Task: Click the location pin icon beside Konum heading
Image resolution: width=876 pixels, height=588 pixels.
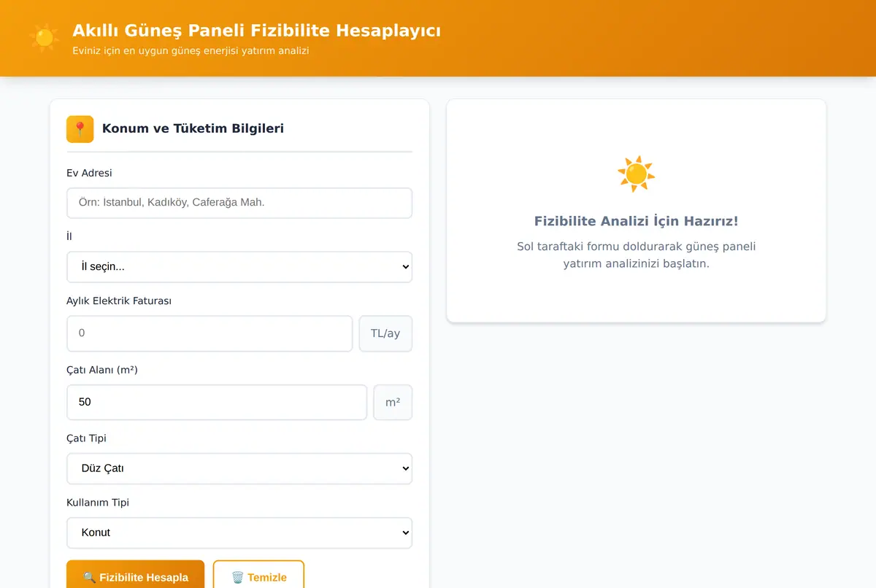Action: (x=80, y=129)
